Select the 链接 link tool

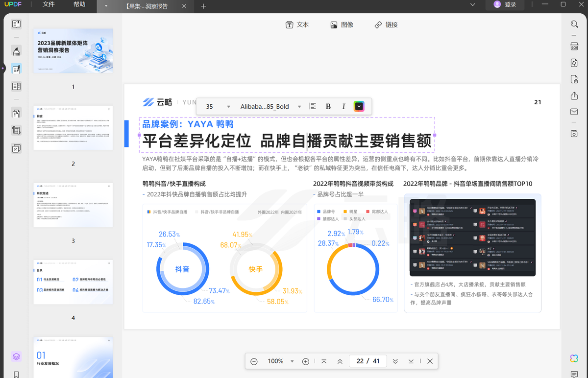pos(386,24)
